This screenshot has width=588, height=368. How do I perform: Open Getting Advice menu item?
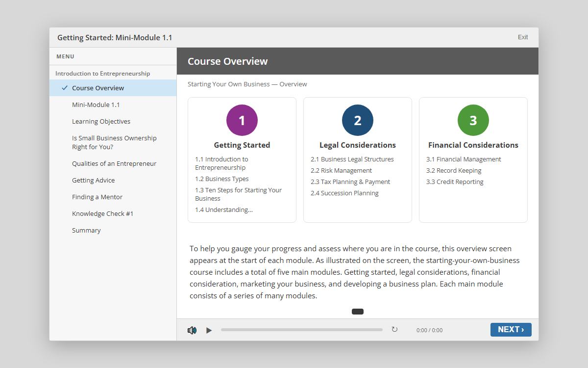113,180
